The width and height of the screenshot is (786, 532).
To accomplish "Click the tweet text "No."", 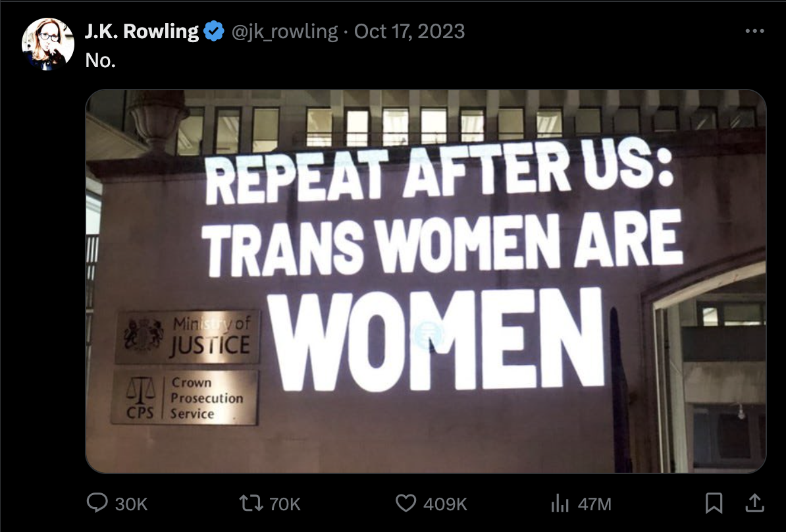I will pos(100,61).
